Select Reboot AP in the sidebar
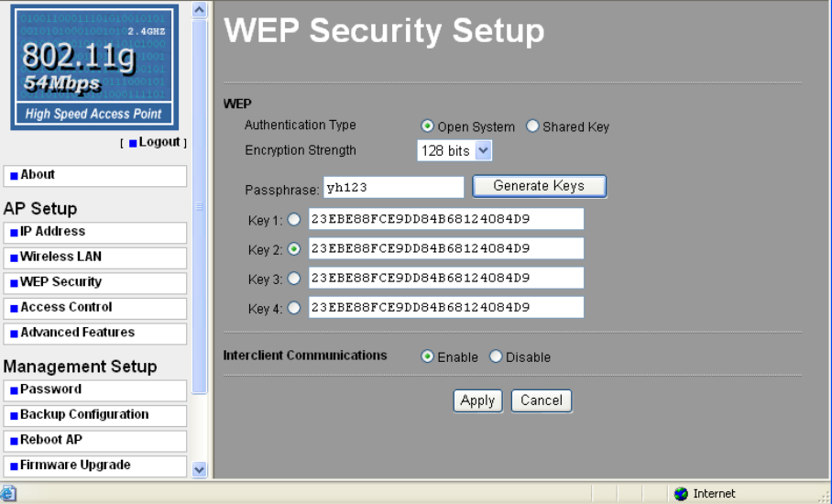Image resolution: width=832 pixels, height=504 pixels. 95,441
